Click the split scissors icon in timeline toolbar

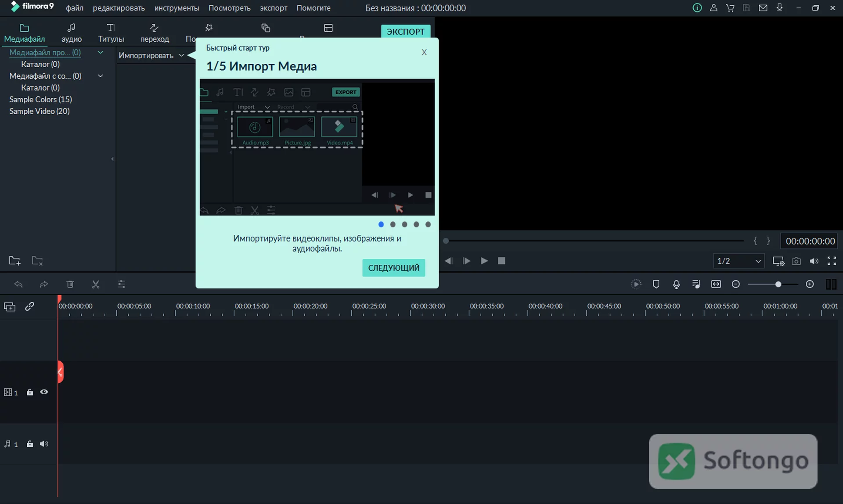[96, 284]
